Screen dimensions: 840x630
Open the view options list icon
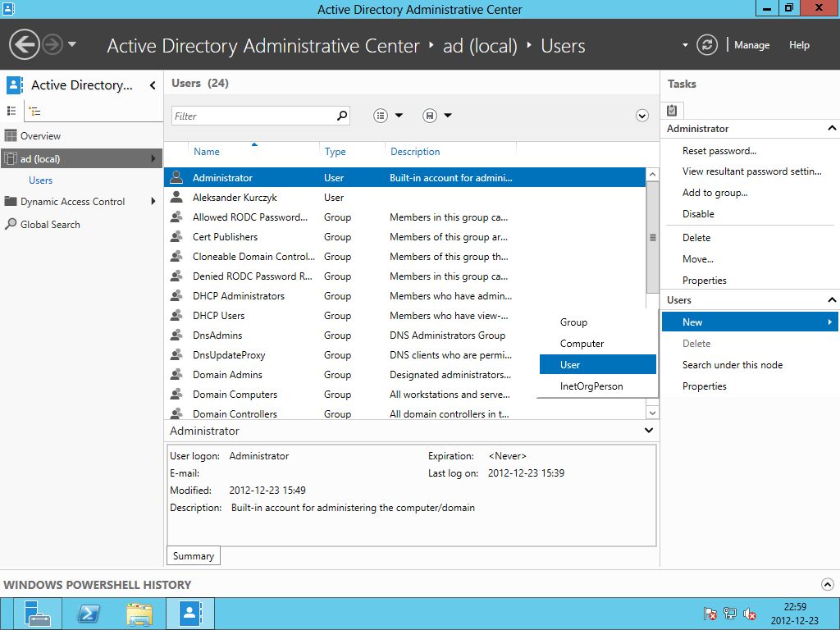tap(381, 116)
